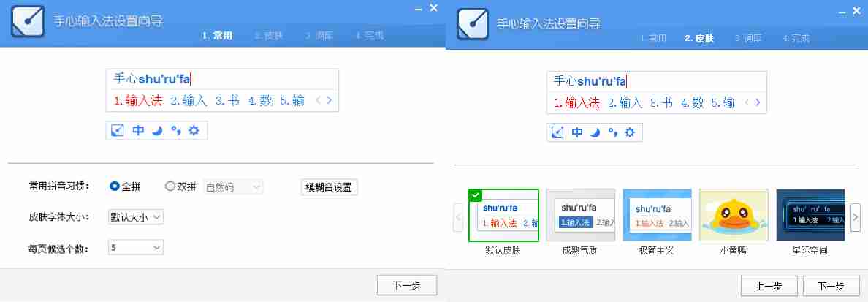Choose the 小黄鸭 skin thumbnail
Screen dimensions: 868x302
coord(734,215)
